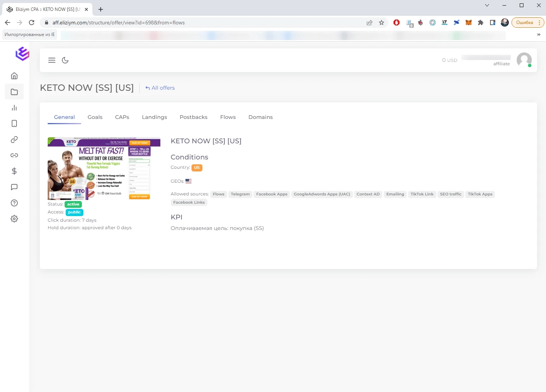Image resolution: width=546 pixels, height=392 pixels.
Task: Open the extensions puzzle piece menu
Action: pyautogui.click(x=481, y=23)
